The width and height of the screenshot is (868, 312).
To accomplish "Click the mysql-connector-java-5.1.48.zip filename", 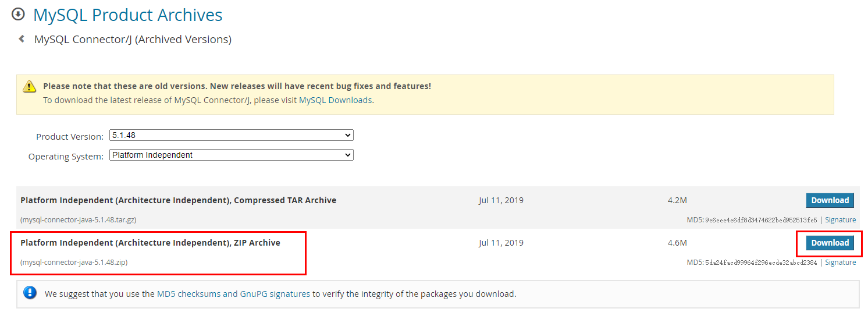I will click(x=74, y=263).
